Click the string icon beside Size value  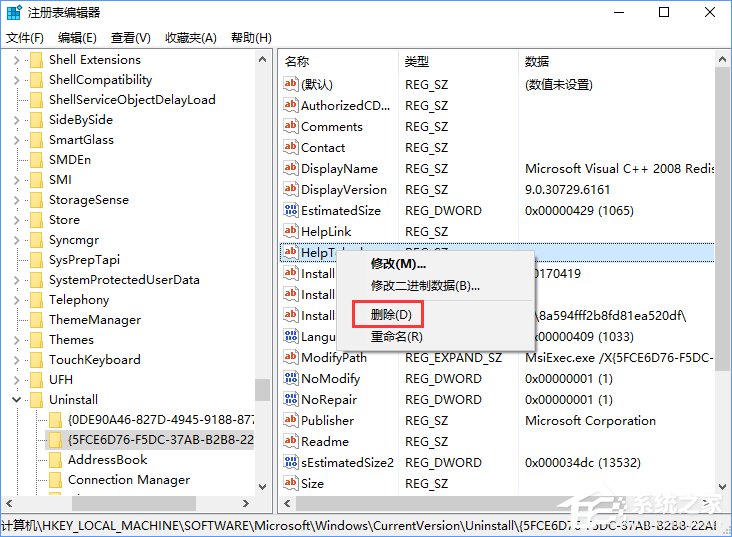tap(290, 483)
